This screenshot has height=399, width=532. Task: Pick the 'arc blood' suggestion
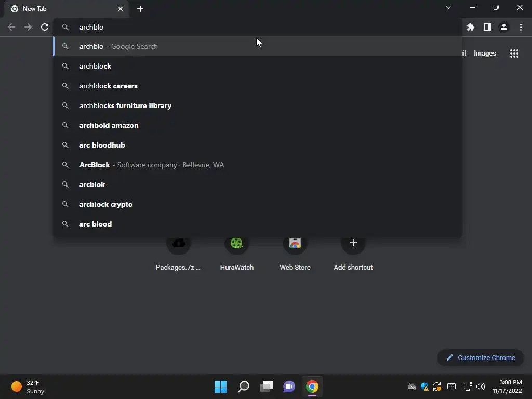tap(258, 224)
